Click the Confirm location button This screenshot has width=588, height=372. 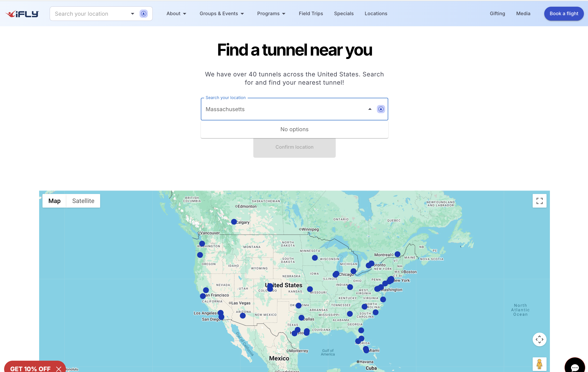[x=294, y=147]
